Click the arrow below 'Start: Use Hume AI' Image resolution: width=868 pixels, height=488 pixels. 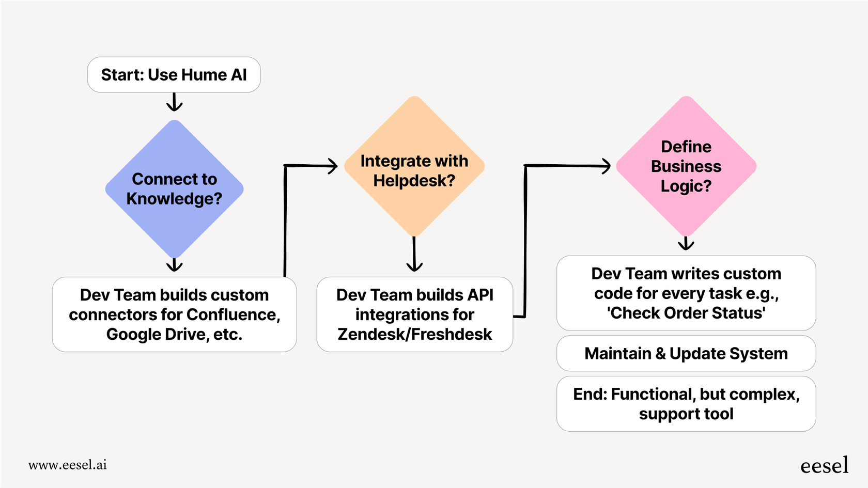pos(174,103)
